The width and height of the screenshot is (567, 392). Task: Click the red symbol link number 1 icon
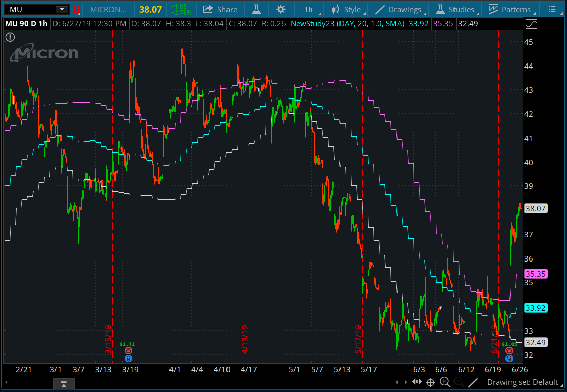coord(76,9)
